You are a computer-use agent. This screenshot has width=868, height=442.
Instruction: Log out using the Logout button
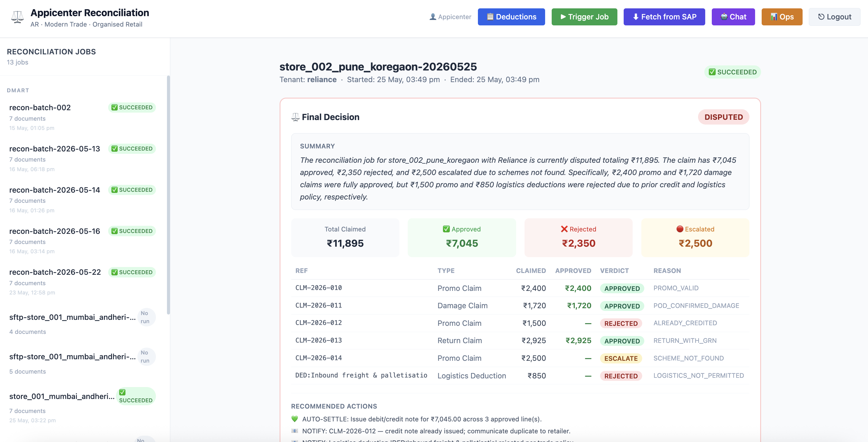[x=834, y=17]
